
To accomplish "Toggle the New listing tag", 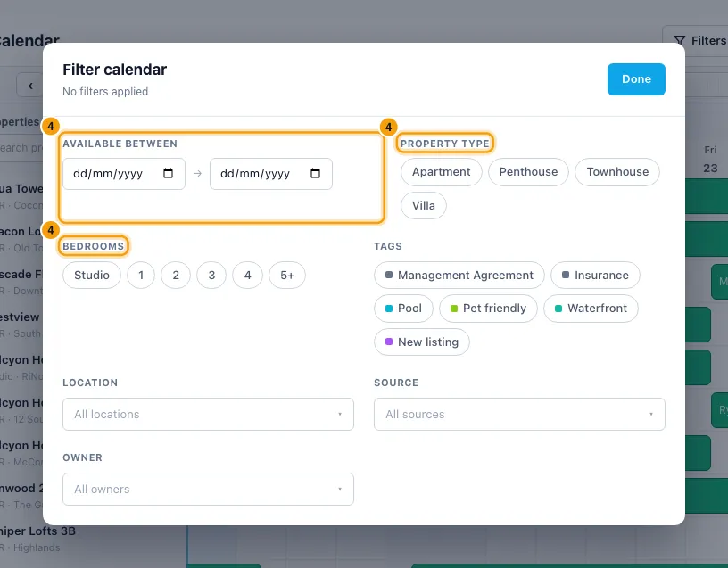I will pyautogui.click(x=422, y=342).
